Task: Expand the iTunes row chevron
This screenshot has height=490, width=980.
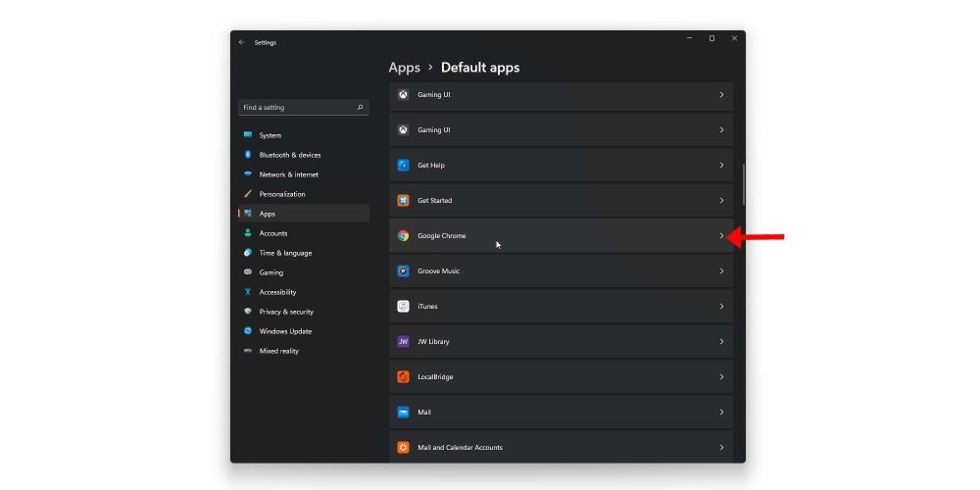Action: 721,307
